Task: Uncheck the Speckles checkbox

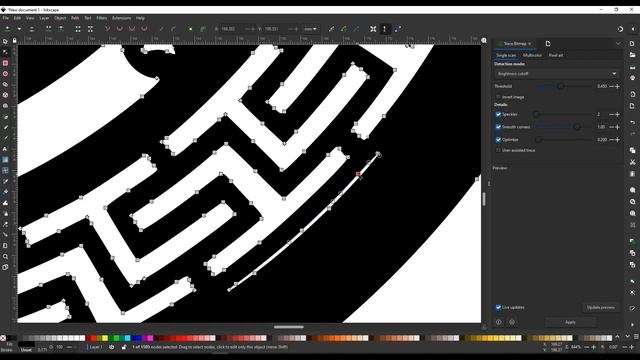Action: [498, 114]
